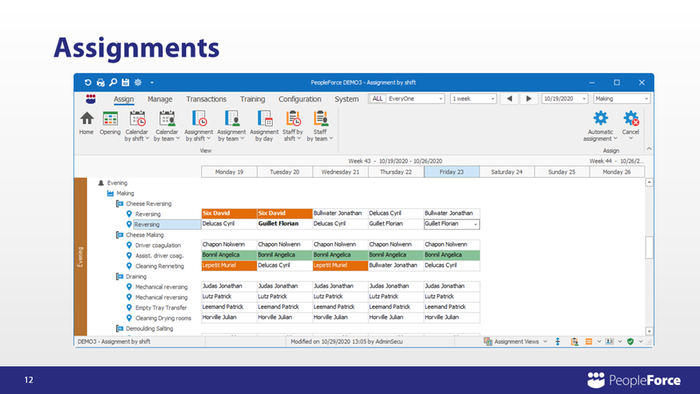Switch to the Manage ribbon tab
The image size is (700, 394).
tap(160, 99)
